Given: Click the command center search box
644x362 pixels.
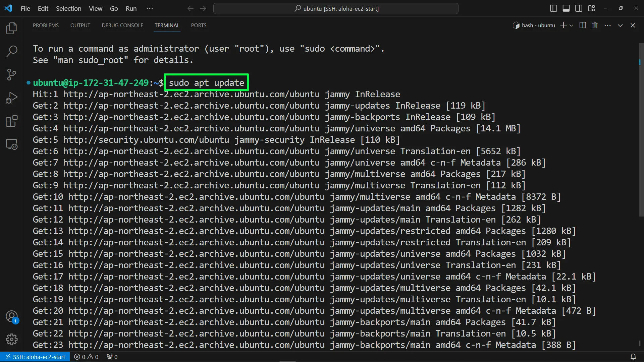Looking at the screenshot, I should (336, 8).
